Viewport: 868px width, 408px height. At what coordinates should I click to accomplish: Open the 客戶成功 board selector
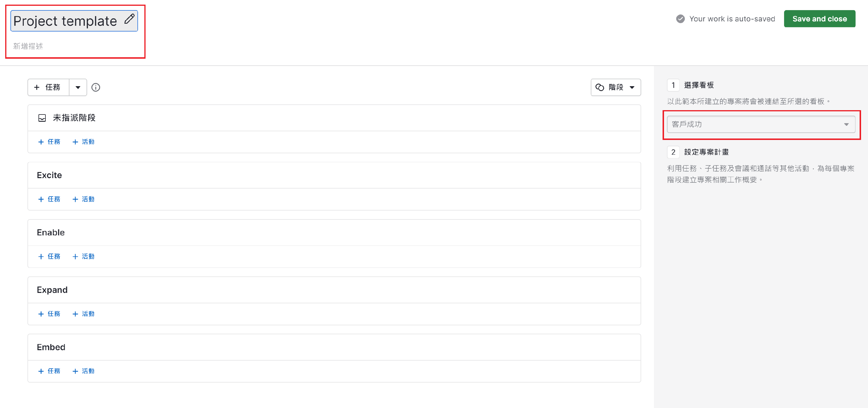[761, 125]
